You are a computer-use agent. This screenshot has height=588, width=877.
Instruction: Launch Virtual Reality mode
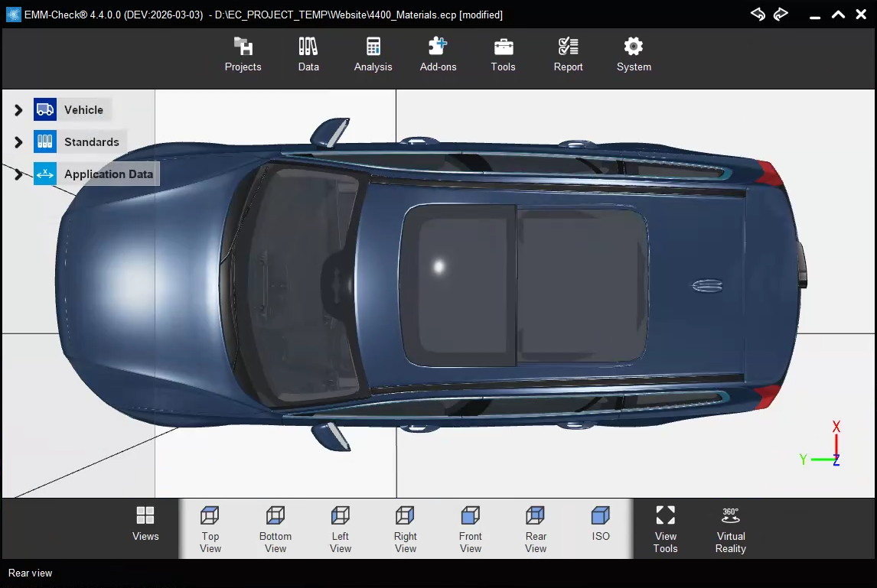[730, 528]
